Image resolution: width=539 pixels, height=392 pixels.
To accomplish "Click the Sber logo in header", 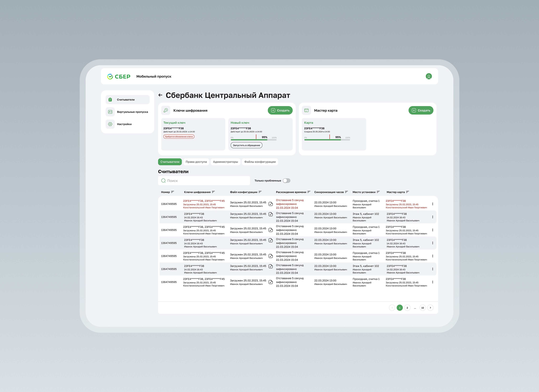I will point(119,77).
